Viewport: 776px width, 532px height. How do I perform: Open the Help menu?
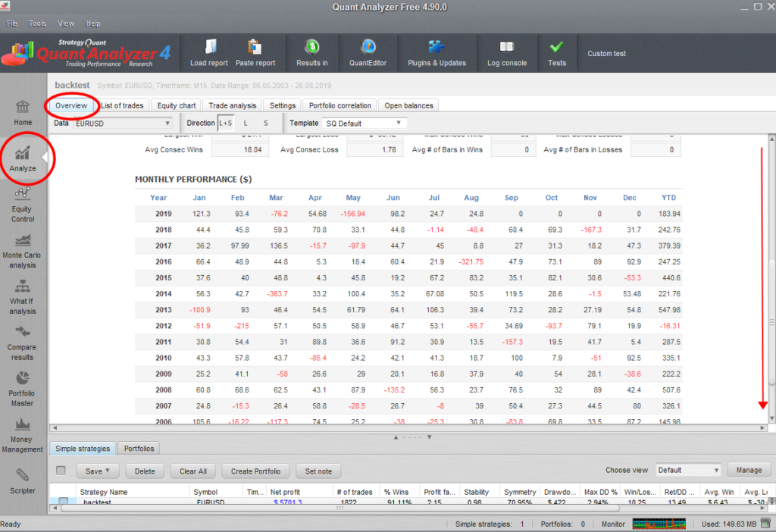coord(93,23)
